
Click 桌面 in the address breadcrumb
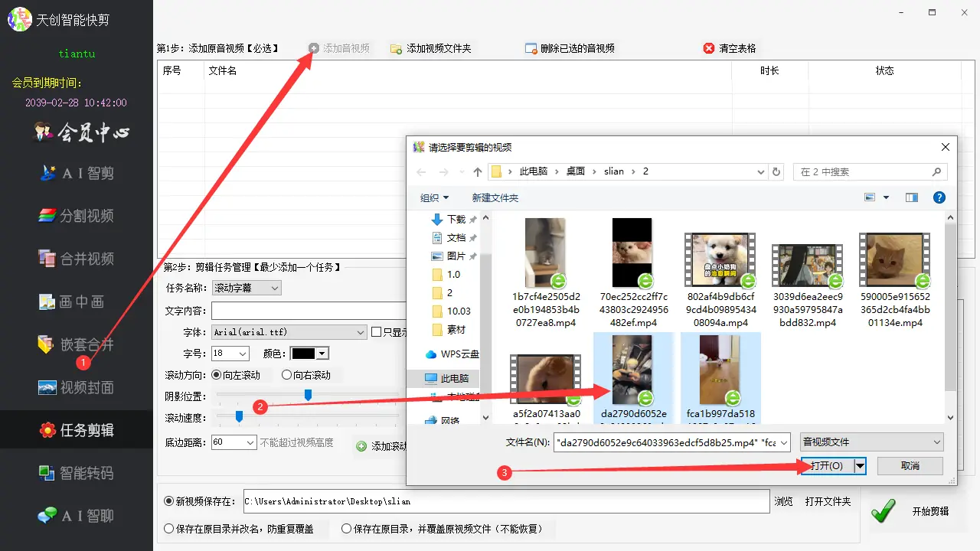coord(576,171)
